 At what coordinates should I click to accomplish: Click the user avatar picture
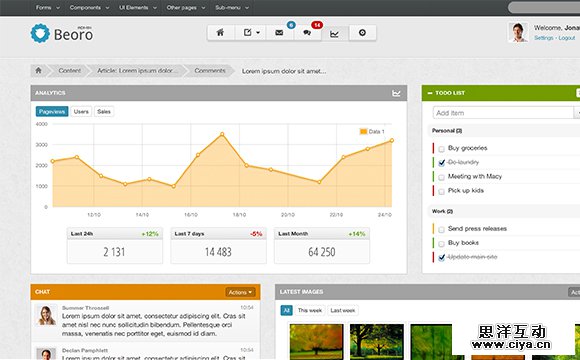click(518, 33)
